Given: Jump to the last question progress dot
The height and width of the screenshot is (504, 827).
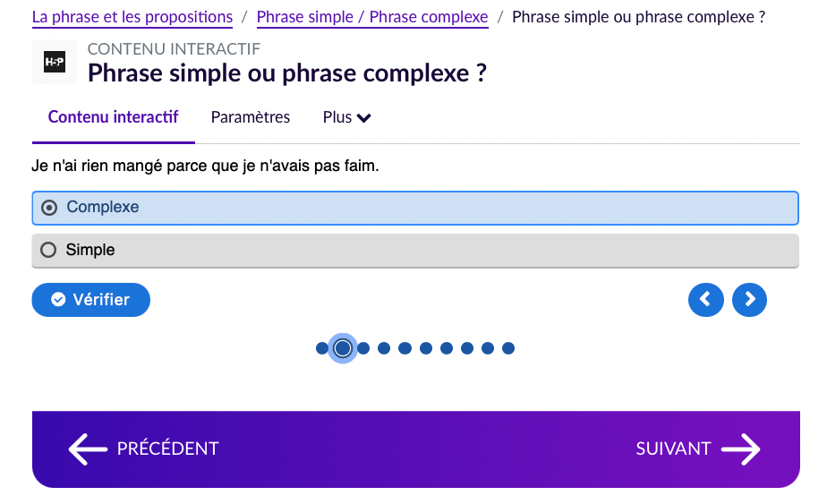Looking at the screenshot, I should tap(508, 348).
